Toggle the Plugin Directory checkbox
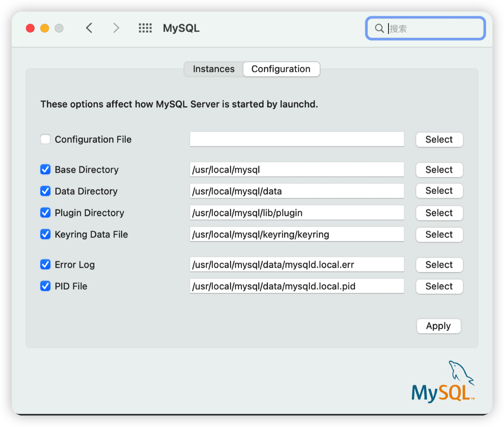 pos(45,213)
